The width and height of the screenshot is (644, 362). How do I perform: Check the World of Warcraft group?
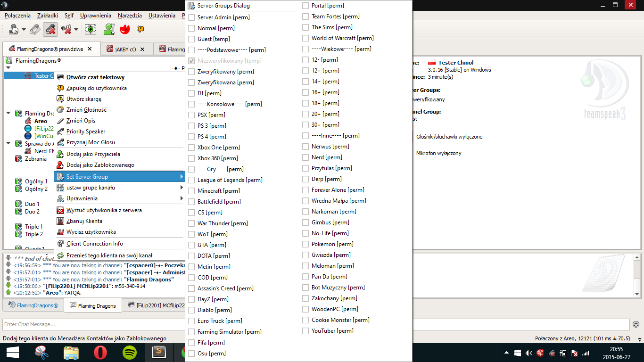305,38
